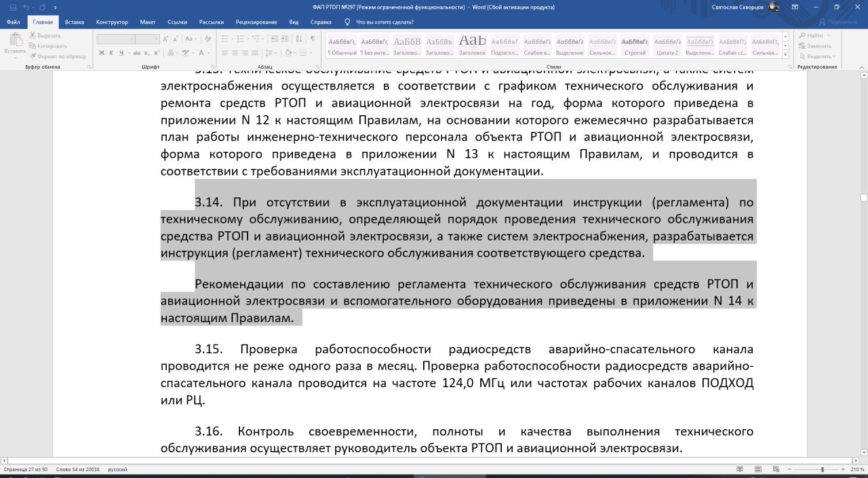Click the decrease font size icon
868x478 pixels.
pos(176,39)
